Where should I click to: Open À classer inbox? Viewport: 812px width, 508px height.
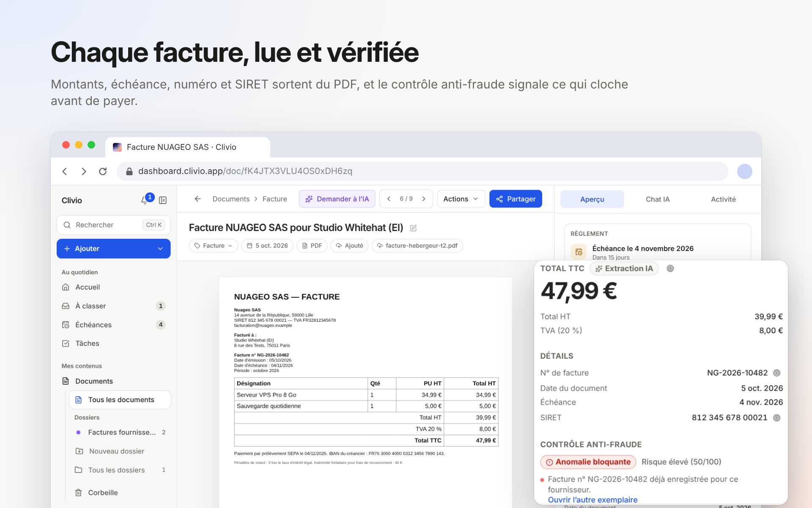tap(113, 306)
